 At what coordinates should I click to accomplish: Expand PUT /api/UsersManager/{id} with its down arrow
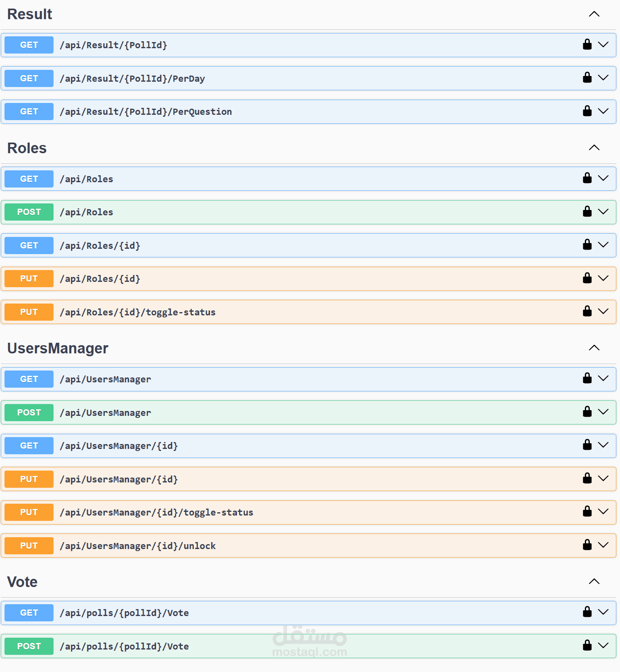(x=603, y=478)
